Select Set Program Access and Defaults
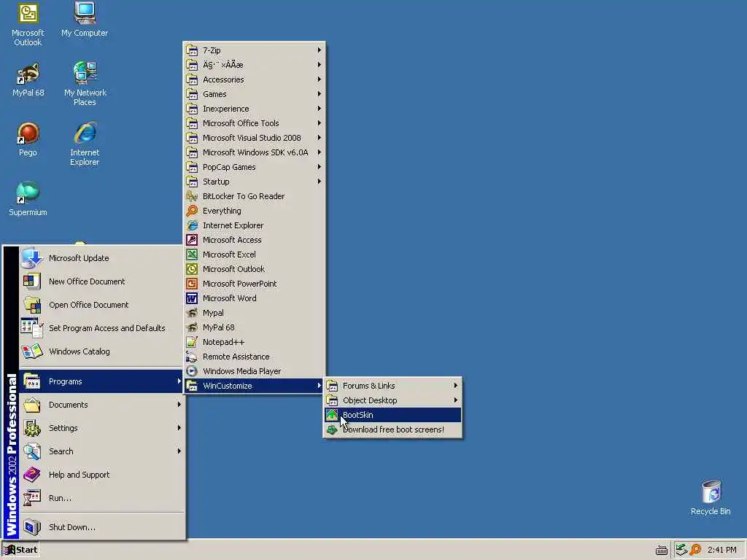 (101, 328)
